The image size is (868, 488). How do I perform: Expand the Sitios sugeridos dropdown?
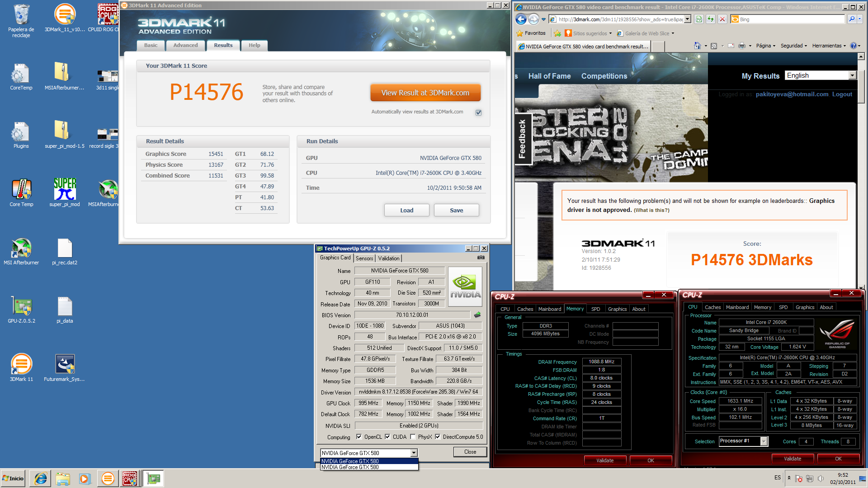click(610, 33)
